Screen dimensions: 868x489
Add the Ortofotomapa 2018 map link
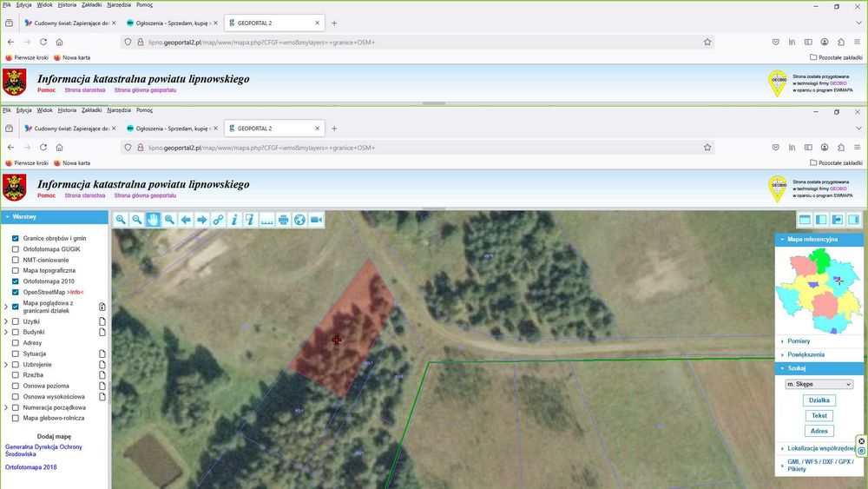click(x=31, y=467)
